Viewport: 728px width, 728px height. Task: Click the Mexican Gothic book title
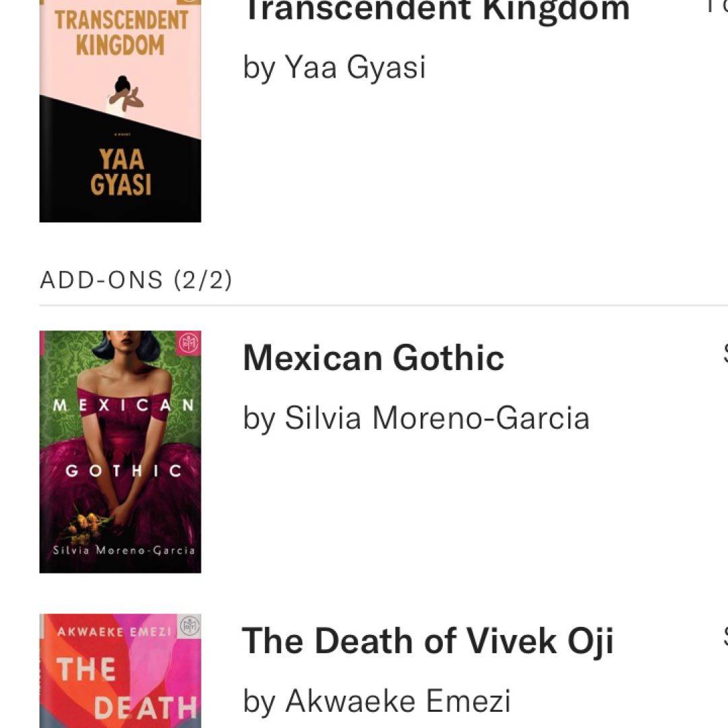pos(373,357)
